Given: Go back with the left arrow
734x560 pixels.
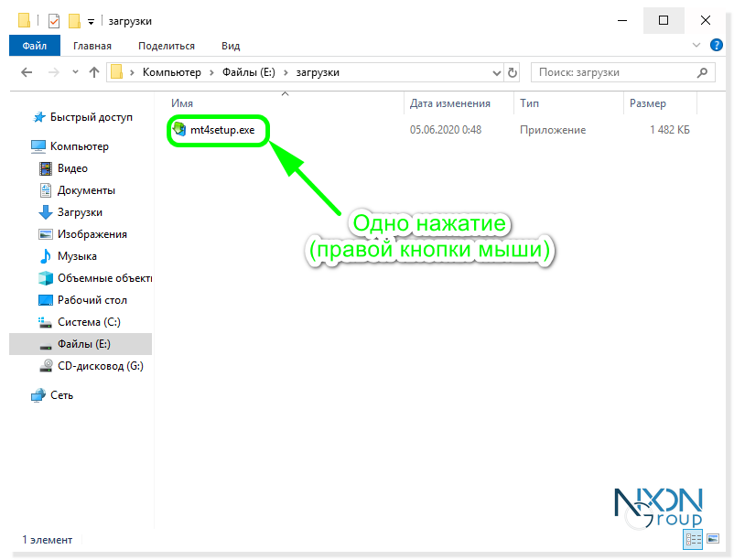Looking at the screenshot, I should coord(27,72).
